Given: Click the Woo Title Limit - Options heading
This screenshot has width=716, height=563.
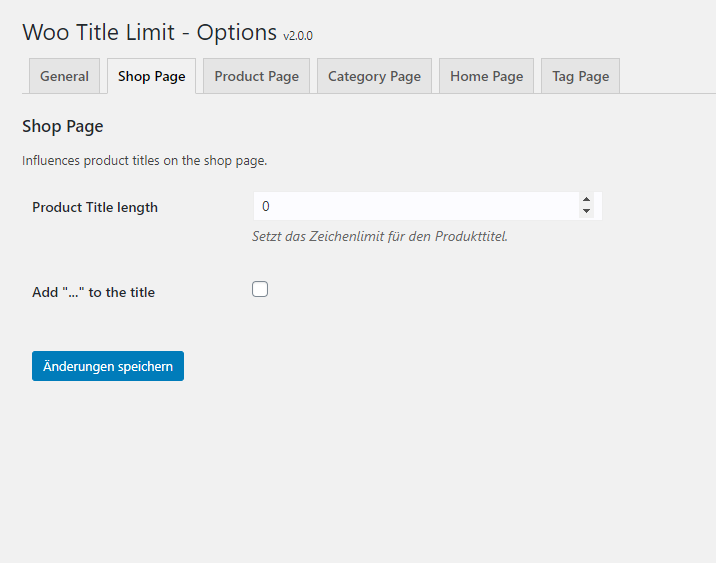Looking at the screenshot, I should (149, 32).
